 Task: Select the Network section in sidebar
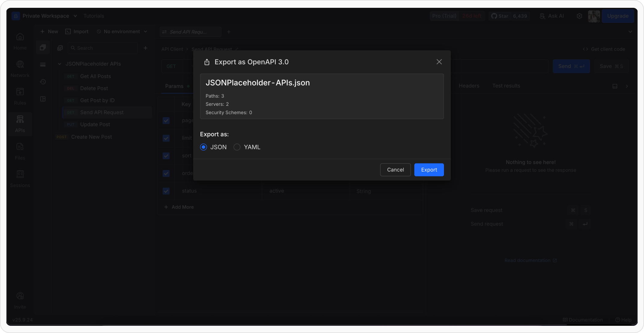click(20, 68)
